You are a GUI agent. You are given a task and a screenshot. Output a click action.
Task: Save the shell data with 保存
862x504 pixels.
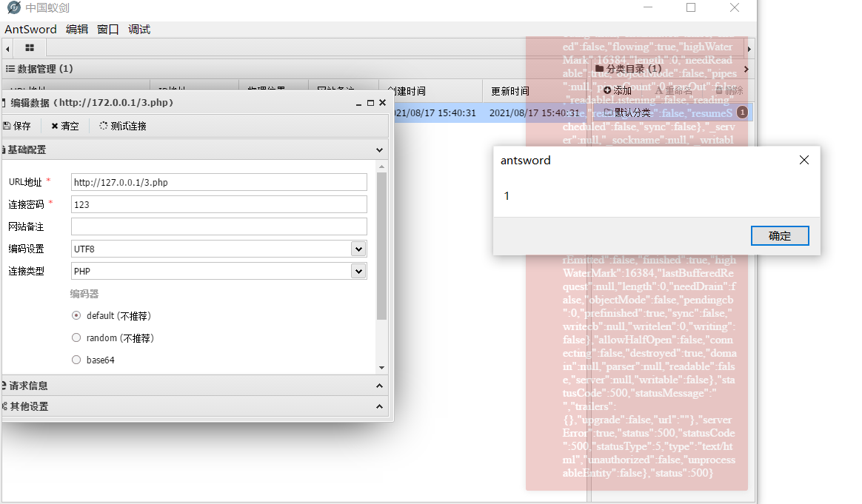coord(16,126)
